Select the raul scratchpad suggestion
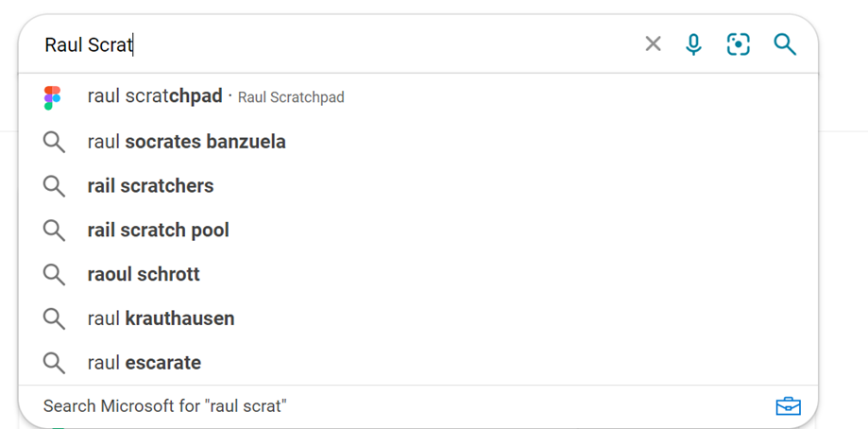The image size is (868, 429). point(418,97)
